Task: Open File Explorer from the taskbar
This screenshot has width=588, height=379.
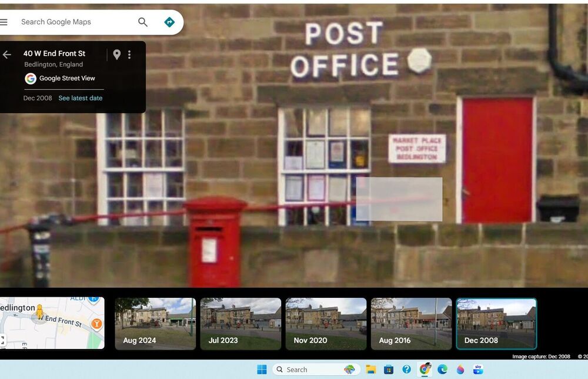Action: (371, 370)
